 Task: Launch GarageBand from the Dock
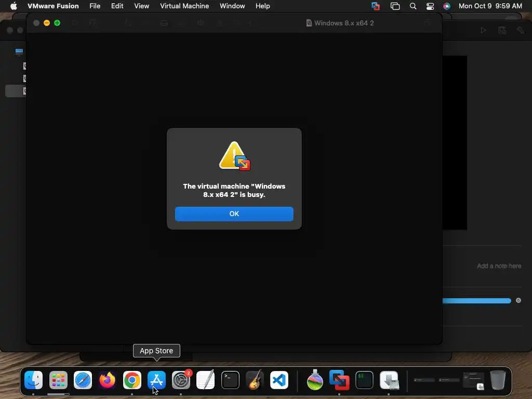pyautogui.click(x=255, y=380)
